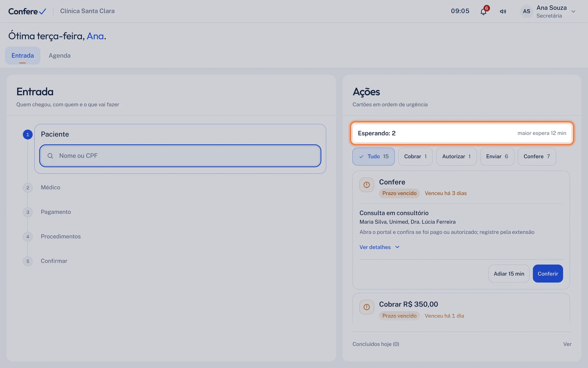Select step 2 Médico
The width and height of the screenshot is (588, 368).
point(51,187)
